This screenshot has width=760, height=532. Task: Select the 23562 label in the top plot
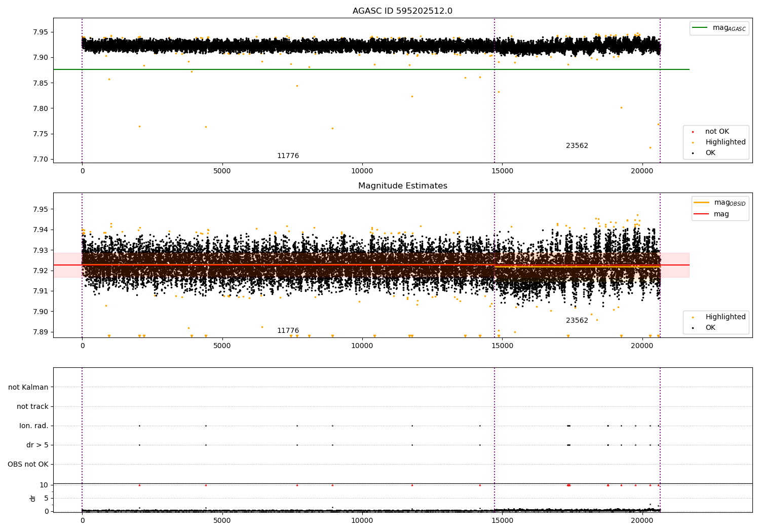tap(577, 146)
